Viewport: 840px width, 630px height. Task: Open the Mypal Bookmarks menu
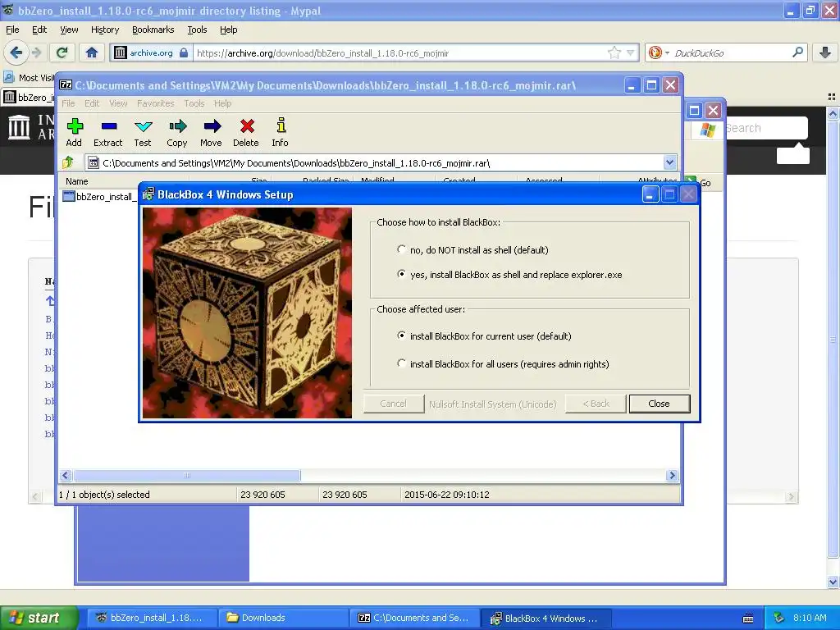(x=153, y=30)
